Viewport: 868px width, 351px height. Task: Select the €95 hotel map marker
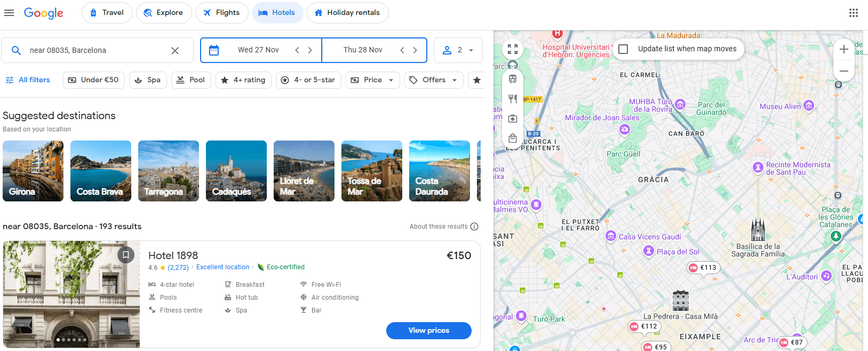click(656, 347)
